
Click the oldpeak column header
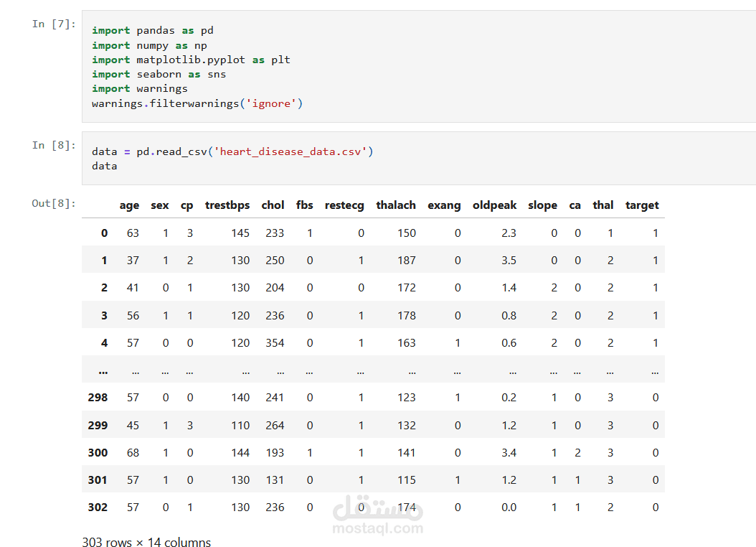494,205
